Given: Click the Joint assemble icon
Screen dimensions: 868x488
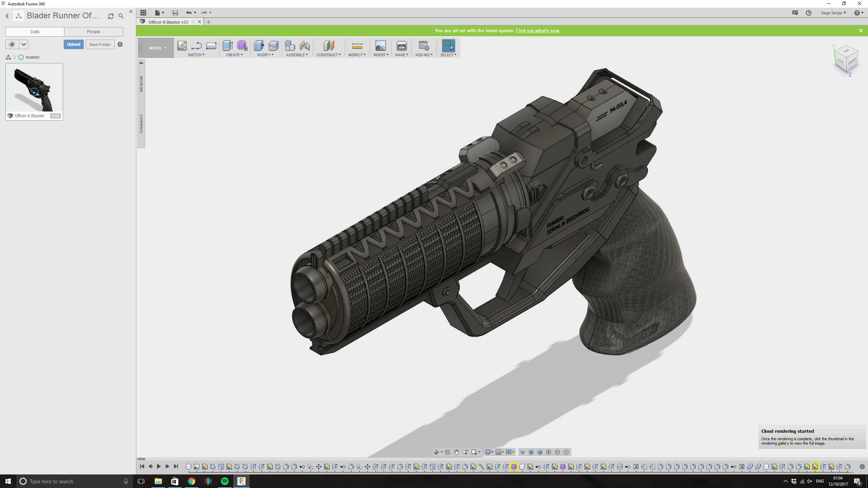Looking at the screenshot, I should 304,46.
